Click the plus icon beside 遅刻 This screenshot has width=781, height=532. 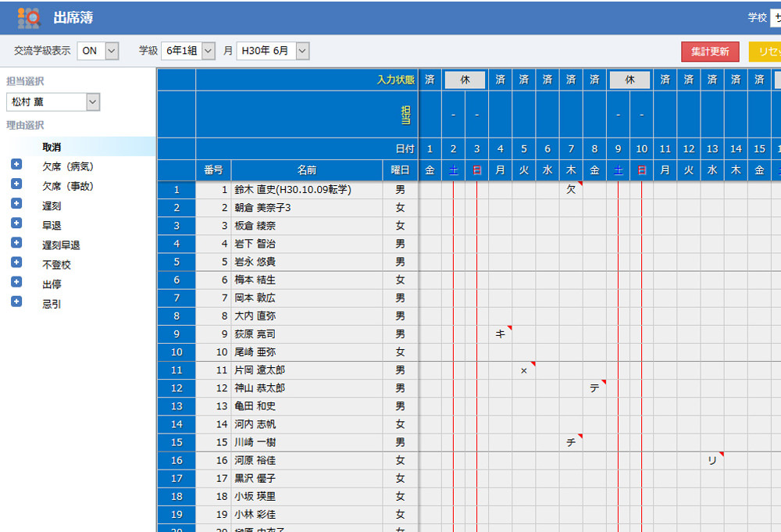coord(16,204)
